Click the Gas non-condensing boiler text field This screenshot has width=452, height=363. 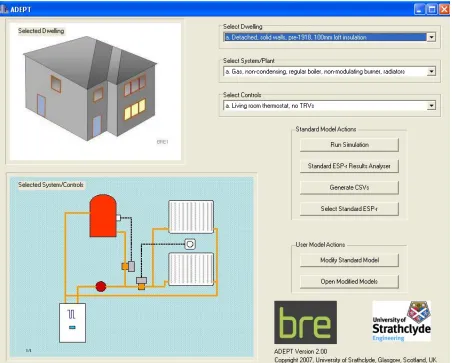coord(325,71)
